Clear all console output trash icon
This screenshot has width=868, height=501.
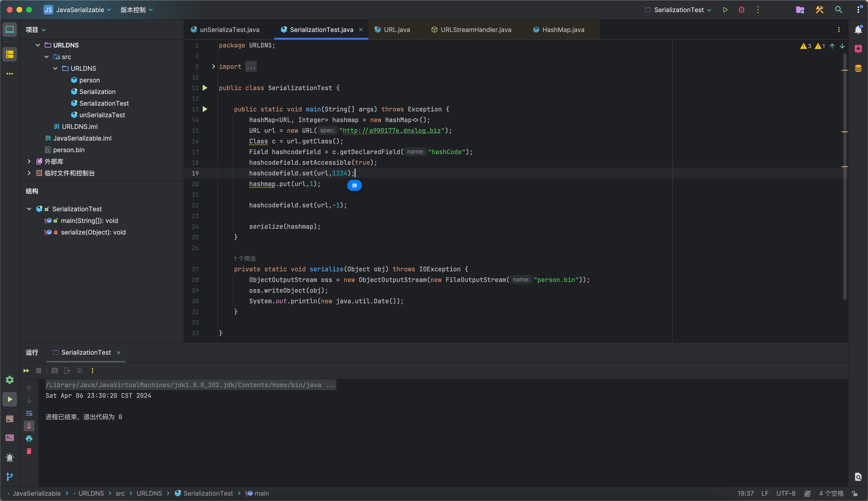(29, 451)
